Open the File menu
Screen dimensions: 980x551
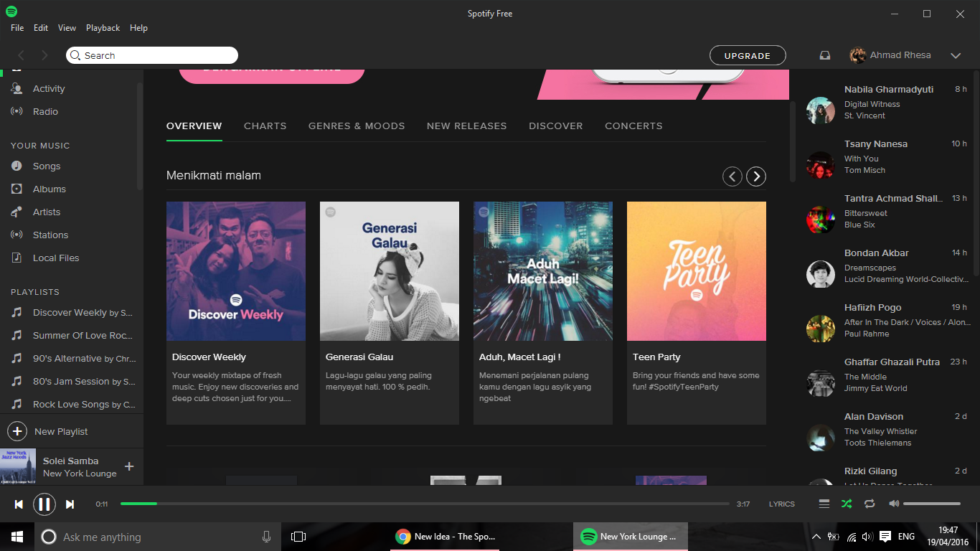pyautogui.click(x=17, y=28)
